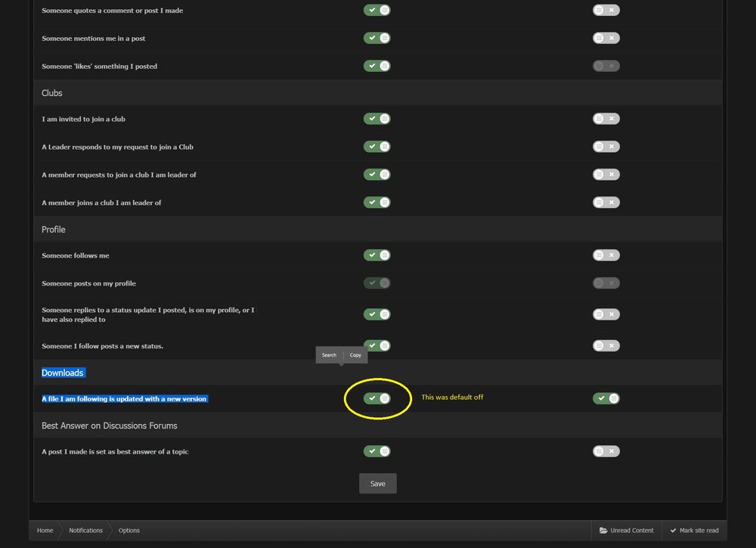Screen dimensions: 756x548
Task: Choose Search in the selection popup
Action: [329, 355]
